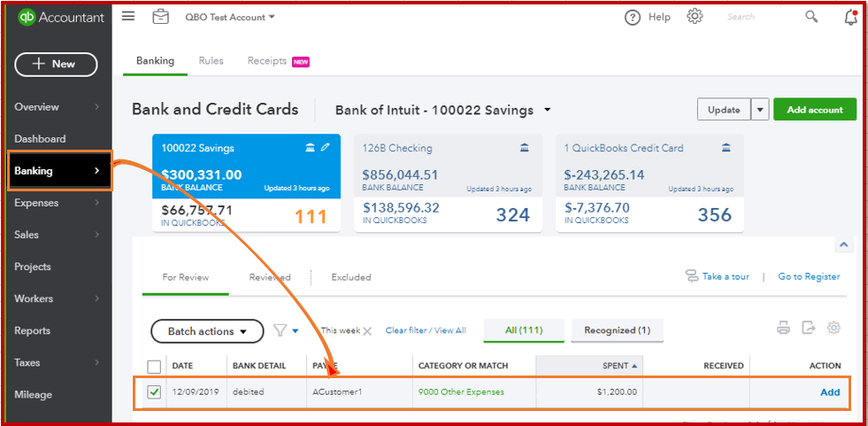Edit the 100022 Savings account with the pencil icon
The width and height of the screenshot is (868, 426).
pyautogui.click(x=325, y=147)
